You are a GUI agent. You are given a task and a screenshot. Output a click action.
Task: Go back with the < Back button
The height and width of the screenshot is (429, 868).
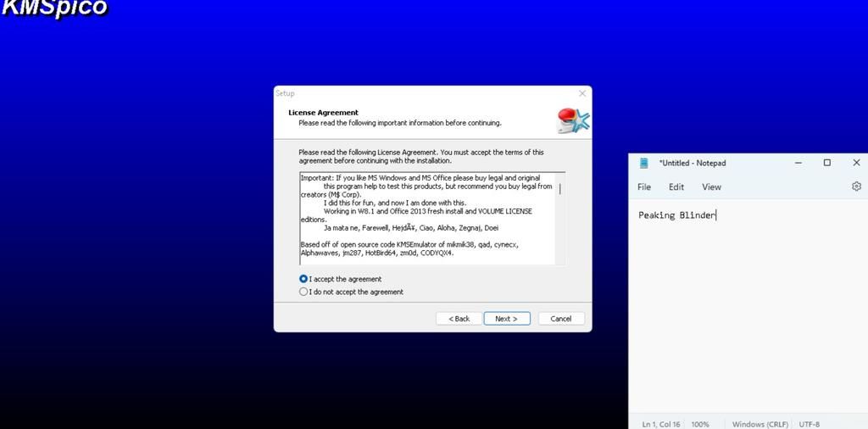[459, 318]
